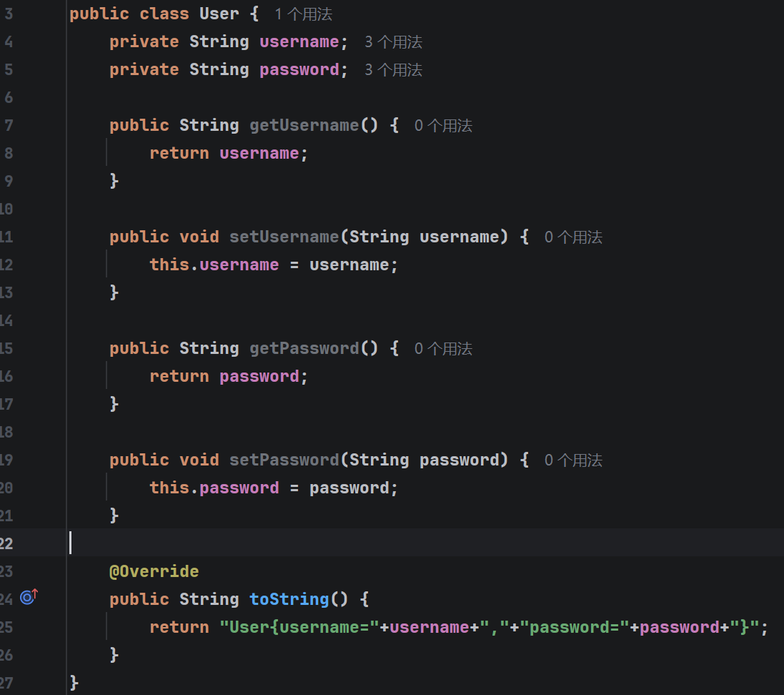Screen dimensions: 784x695
Task: Click line number 22 in the gutter
Action: (x=7, y=543)
